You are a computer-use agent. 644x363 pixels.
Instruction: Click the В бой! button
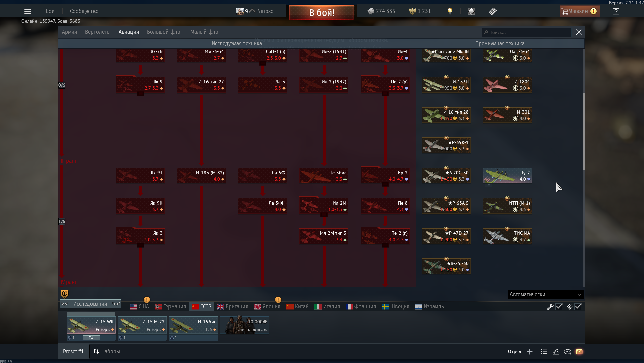[x=321, y=13]
